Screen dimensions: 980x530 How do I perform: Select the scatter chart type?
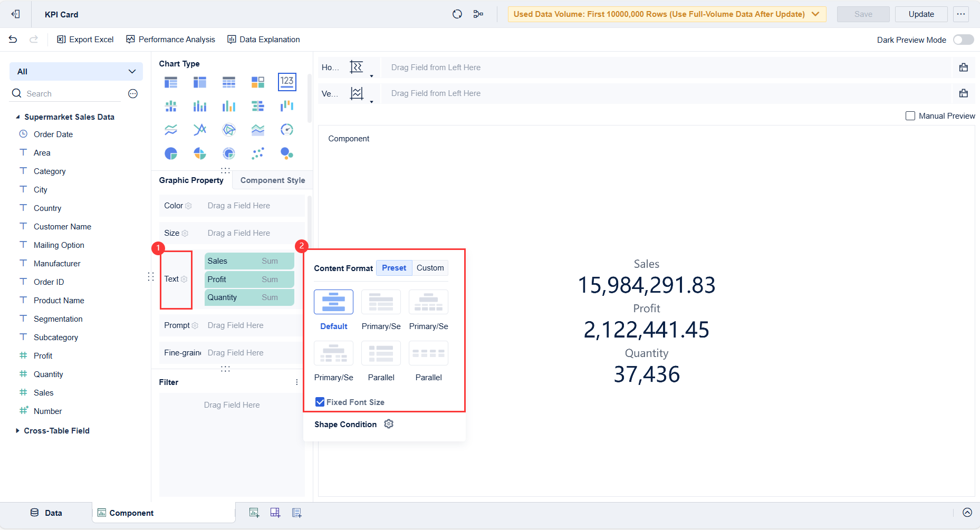tap(258, 153)
